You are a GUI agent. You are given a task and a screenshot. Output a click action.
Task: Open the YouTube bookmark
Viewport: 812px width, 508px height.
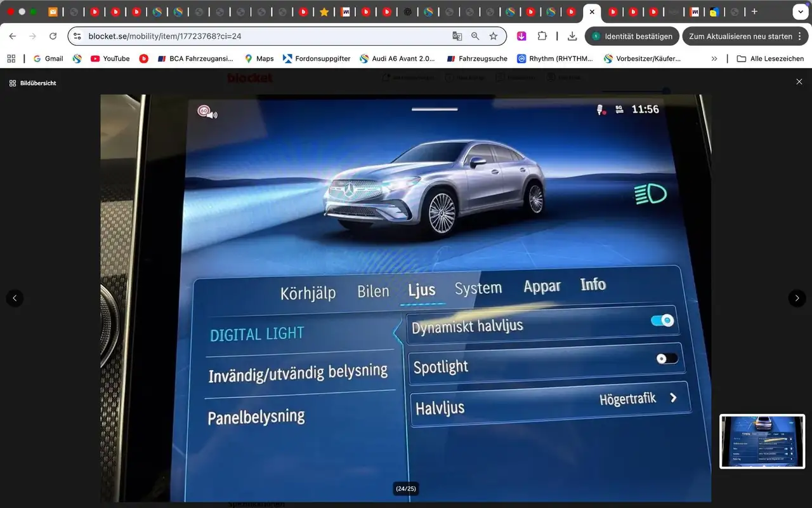tap(110, 58)
